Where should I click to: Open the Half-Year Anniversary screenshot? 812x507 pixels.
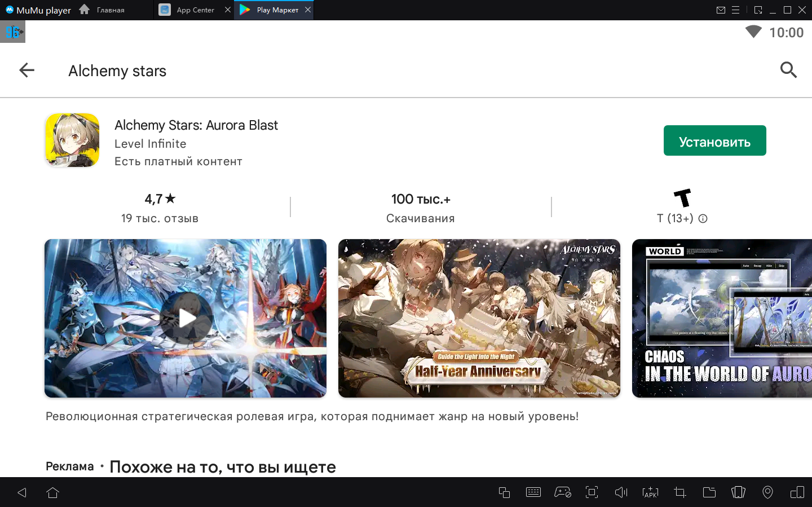(x=479, y=318)
